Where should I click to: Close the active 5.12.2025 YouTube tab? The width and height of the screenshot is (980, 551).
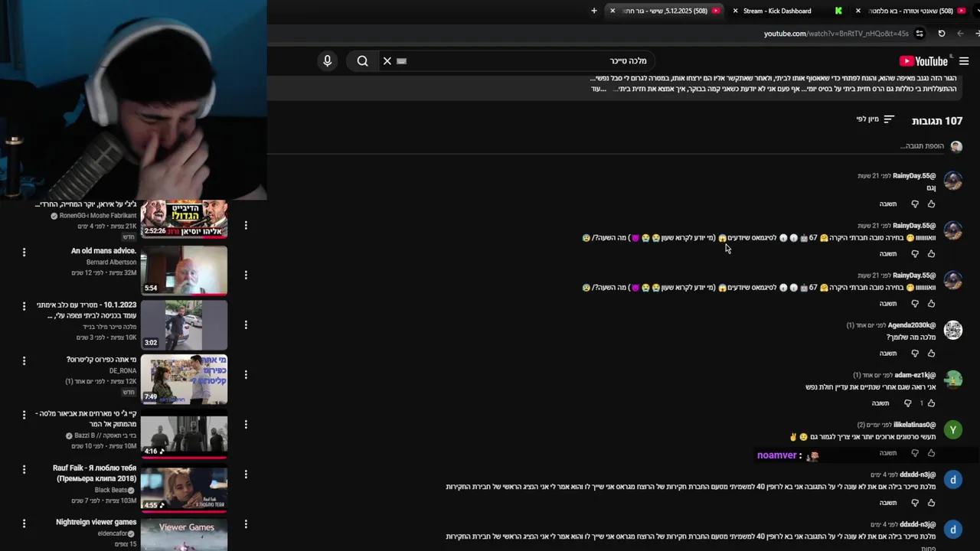pos(612,11)
